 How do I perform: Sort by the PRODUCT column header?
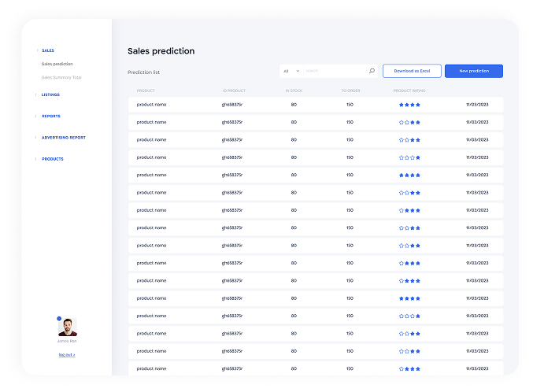point(146,91)
